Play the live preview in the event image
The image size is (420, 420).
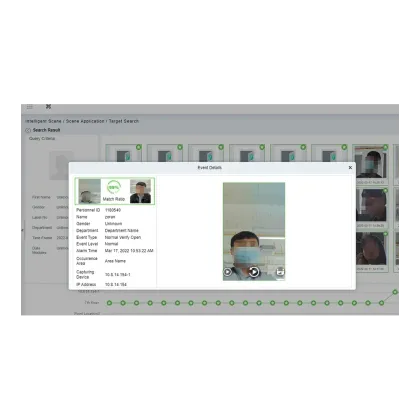(x=227, y=272)
